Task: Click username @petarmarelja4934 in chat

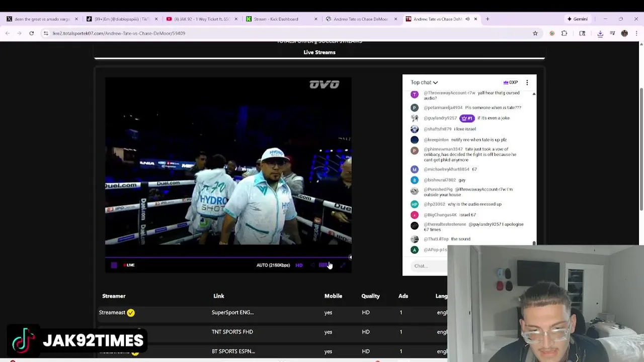Action: tap(443, 108)
